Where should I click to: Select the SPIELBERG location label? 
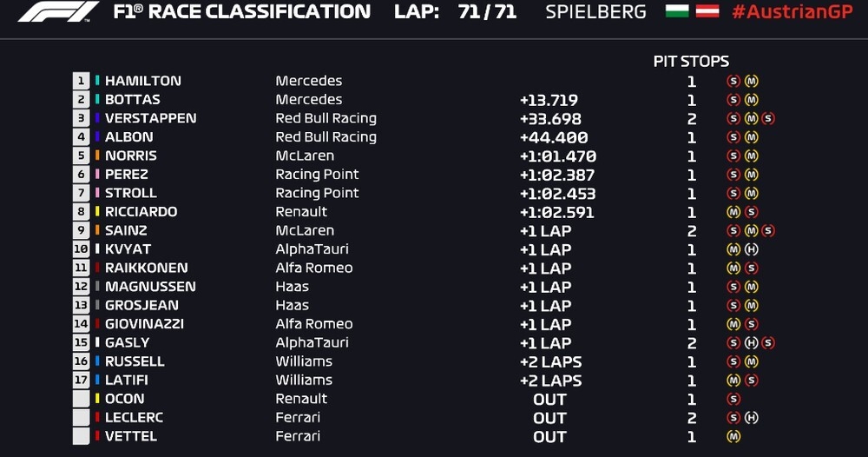click(595, 12)
